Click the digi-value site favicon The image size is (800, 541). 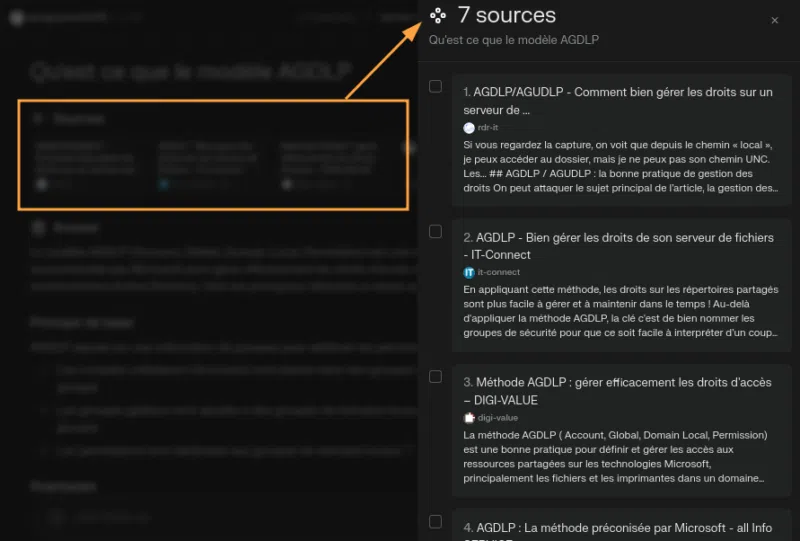(469, 418)
